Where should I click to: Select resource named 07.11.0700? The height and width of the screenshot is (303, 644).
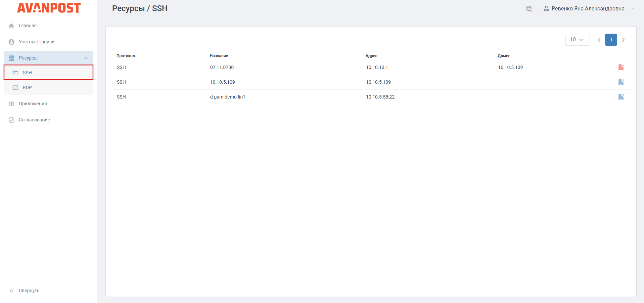[222, 67]
